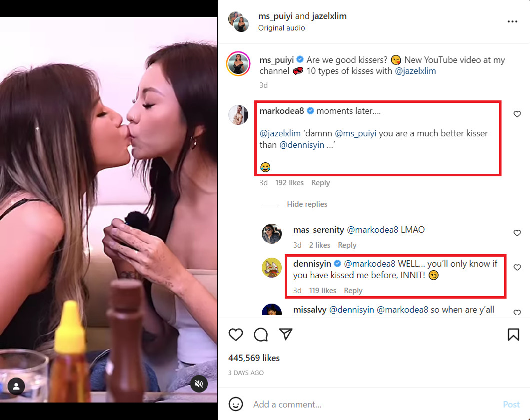Image resolution: width=530 pixels, height=420 pixels.
Task: View 192 likes on markodea8's comment
Action: pyautogui.click(x=289, y=183)
